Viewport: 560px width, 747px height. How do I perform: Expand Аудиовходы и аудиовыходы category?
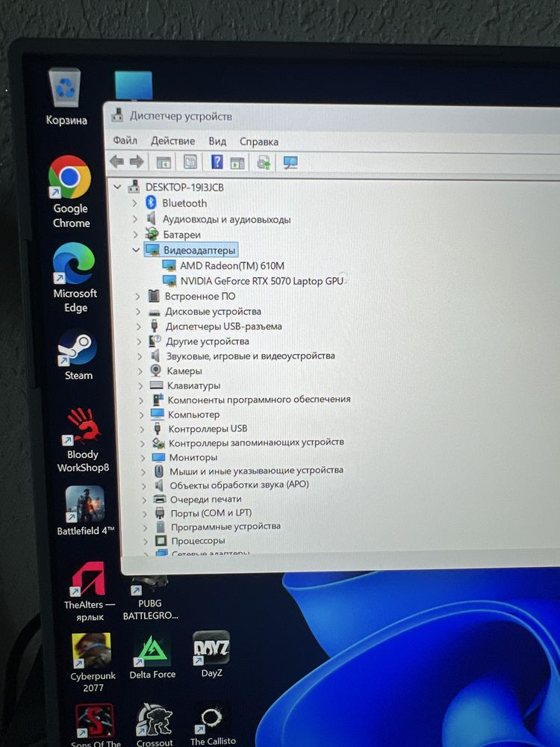pyautogui.click(x=135, y=219)
